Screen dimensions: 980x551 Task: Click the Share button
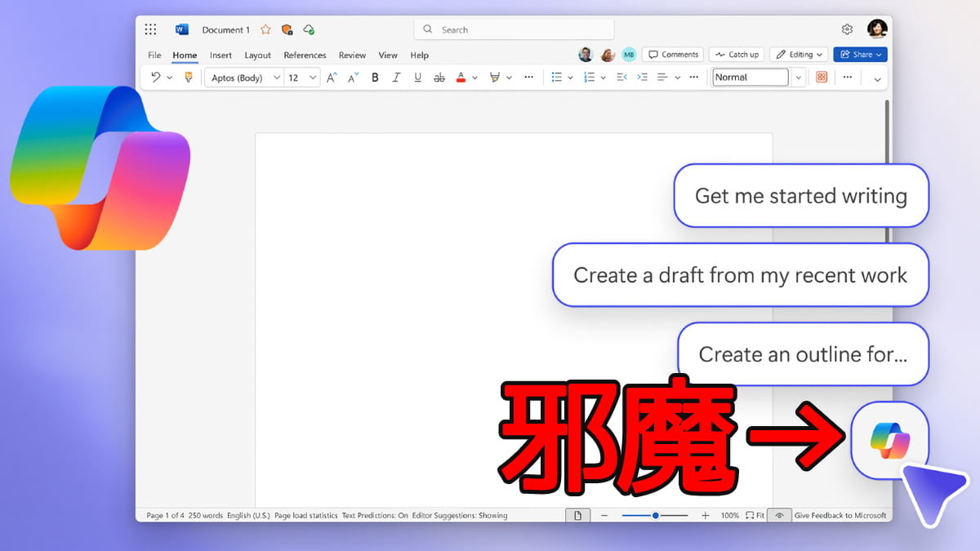coord(860,55)
